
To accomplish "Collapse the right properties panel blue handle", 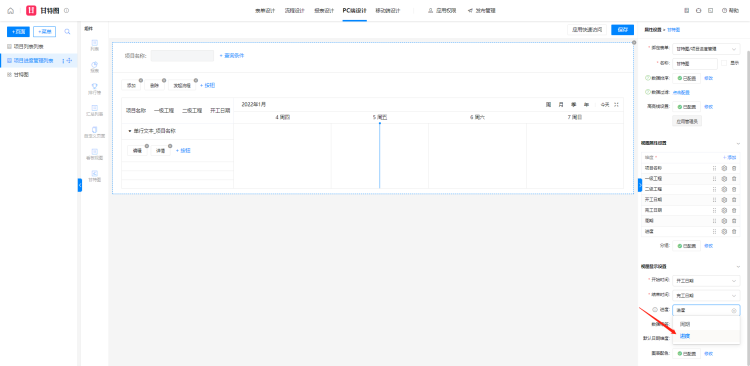I will 640,185.
